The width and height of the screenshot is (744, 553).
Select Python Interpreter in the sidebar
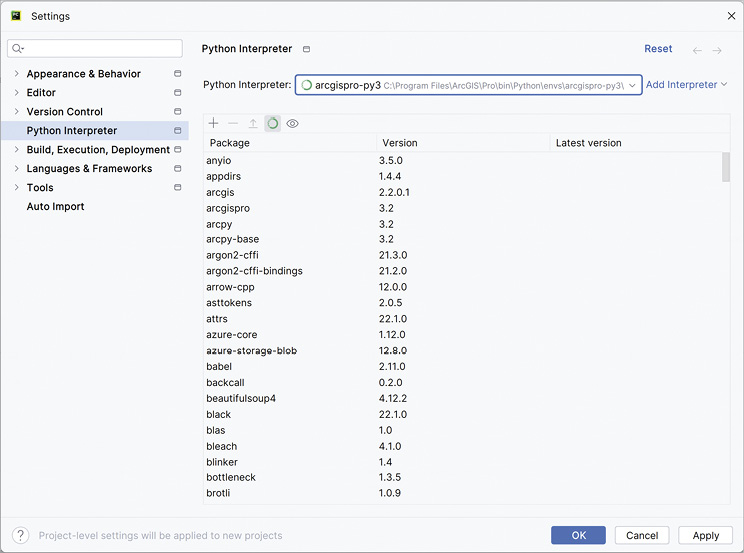click(95, 131)
